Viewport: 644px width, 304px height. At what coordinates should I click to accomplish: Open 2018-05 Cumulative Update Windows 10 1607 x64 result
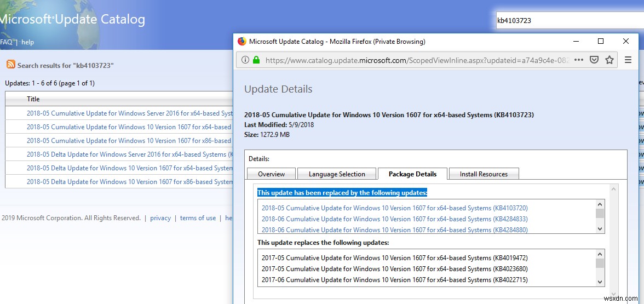pyautogui.click(x=129, y=127)
